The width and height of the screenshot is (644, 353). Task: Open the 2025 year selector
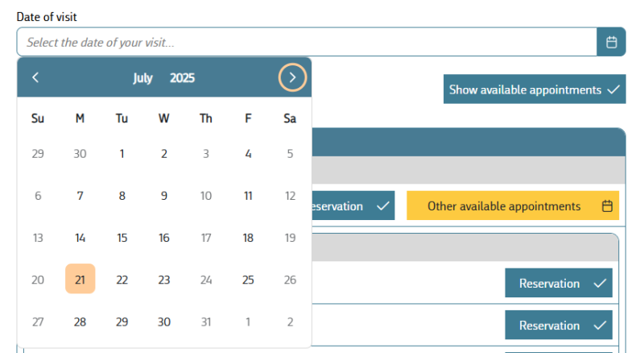183,77
